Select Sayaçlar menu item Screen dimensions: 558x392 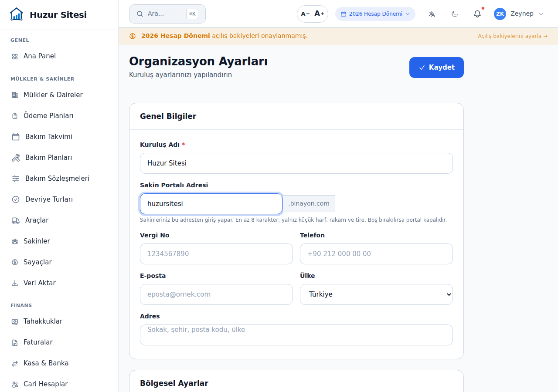[x=59, y=262]
